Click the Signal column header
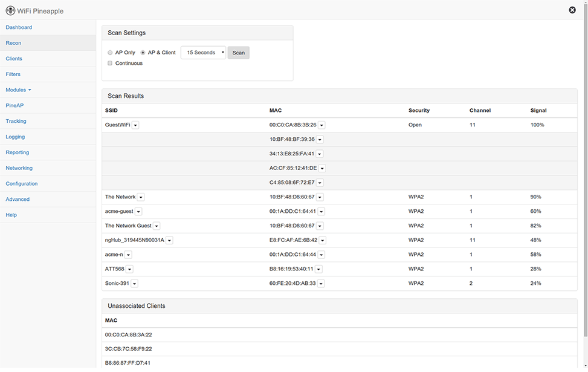 (x=538, y=110)
